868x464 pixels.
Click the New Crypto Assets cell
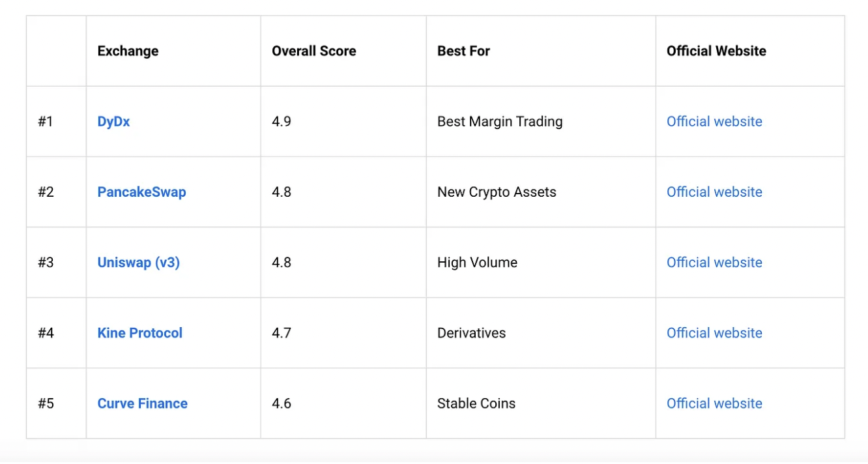pos(497,192)
